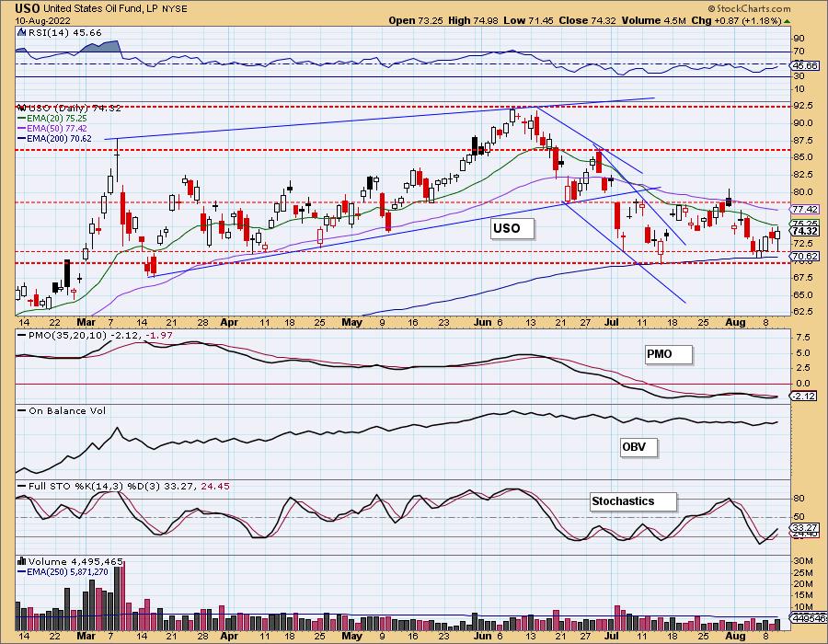Click the 33.27 stochastics axis tag

805,528
